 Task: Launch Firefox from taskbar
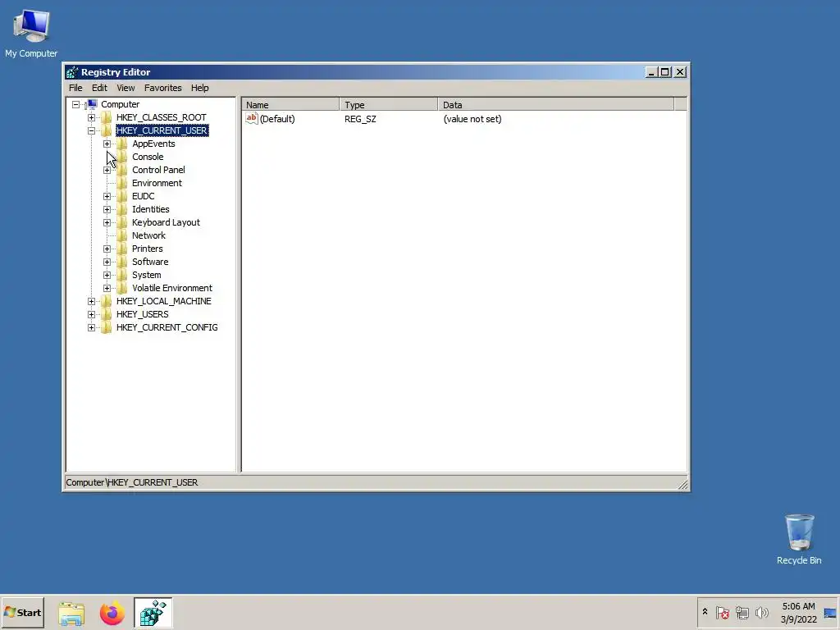[112, 614]
